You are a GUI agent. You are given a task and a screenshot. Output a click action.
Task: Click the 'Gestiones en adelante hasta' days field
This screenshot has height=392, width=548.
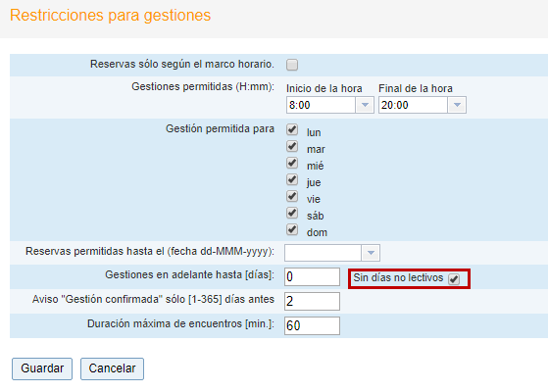pyautogui.click(x=312, y=277)
